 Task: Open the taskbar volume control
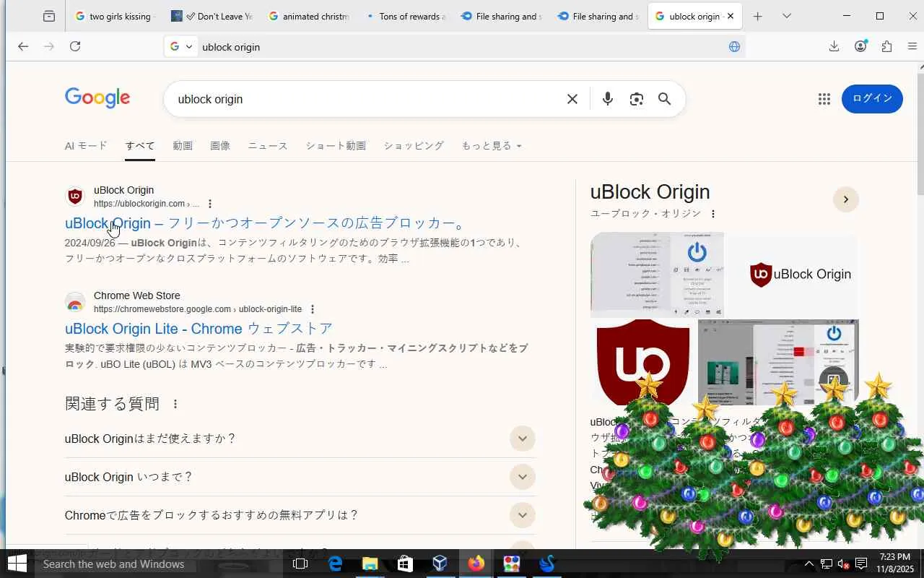pyautogui.click(x=843, y=564)
